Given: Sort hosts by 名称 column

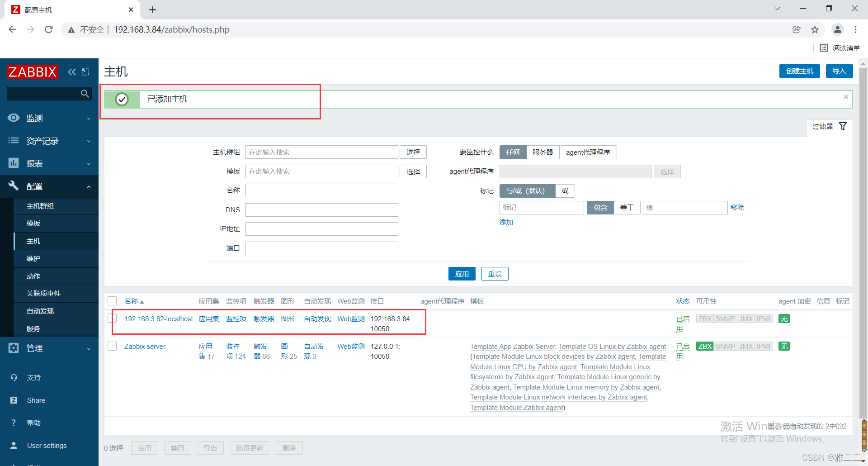Looking at the screenshot, I should pos(134,301).
